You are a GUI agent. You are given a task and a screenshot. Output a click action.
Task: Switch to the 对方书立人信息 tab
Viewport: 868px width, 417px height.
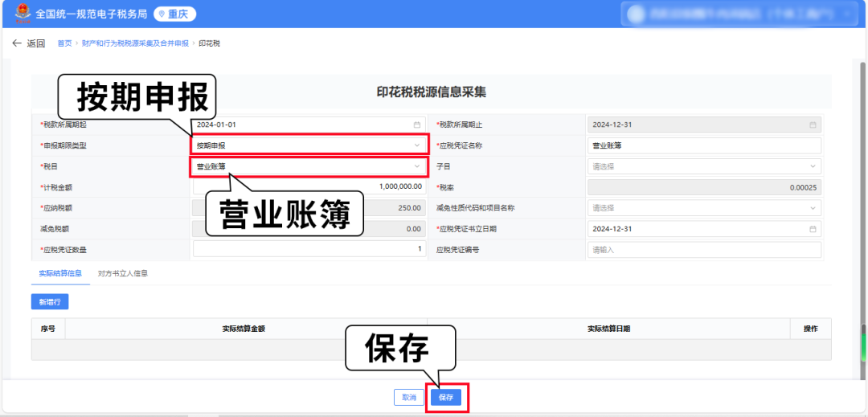click(x=122, y=273)
